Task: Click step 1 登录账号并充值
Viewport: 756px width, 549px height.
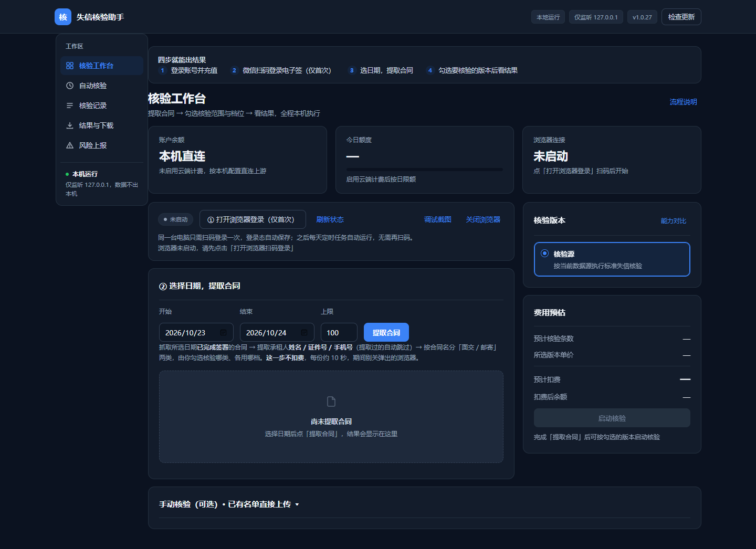Action: (188, 70)
